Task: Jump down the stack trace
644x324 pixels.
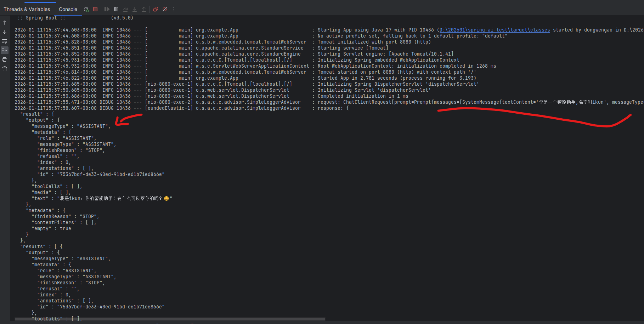Action: (5, 32)
